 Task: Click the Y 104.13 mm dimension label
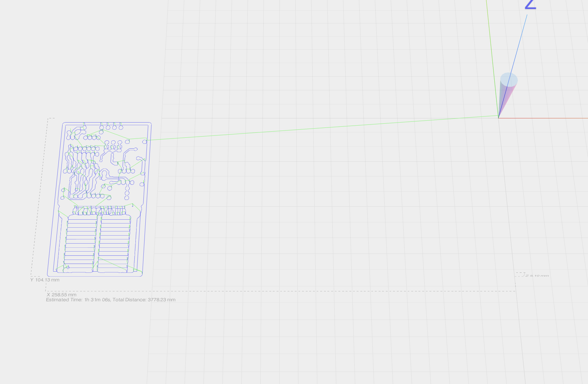pyautogui.click(x=44, y=280)
